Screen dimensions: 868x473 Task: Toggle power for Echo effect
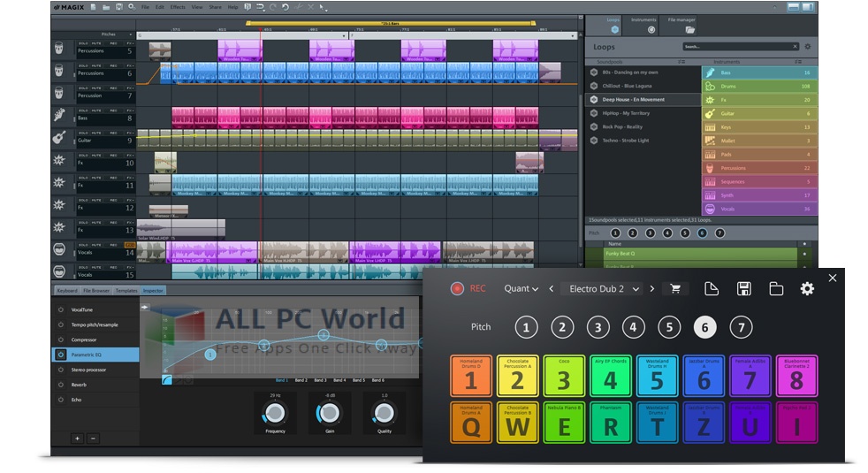coord(61,400)
